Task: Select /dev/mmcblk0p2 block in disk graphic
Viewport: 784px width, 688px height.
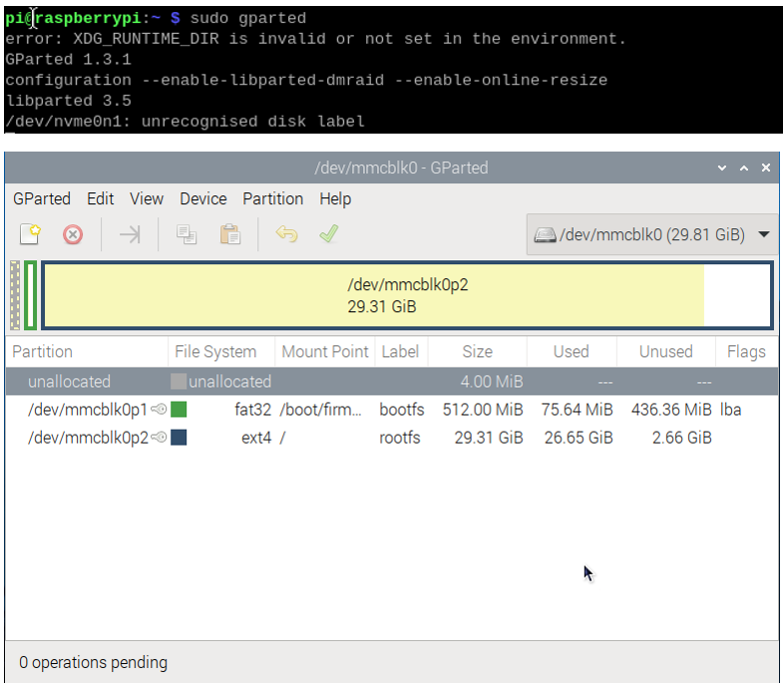Action: click(x=408, y=295)
